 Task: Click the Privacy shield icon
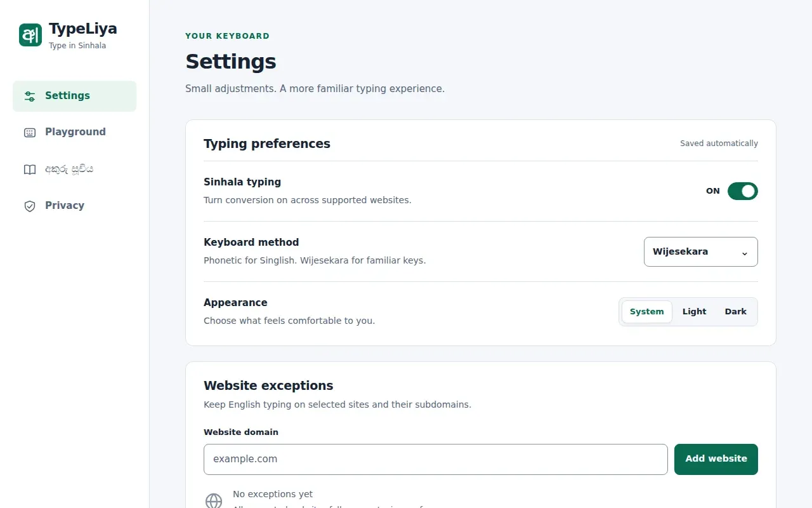pyautogui.click(x=30, y=206)
